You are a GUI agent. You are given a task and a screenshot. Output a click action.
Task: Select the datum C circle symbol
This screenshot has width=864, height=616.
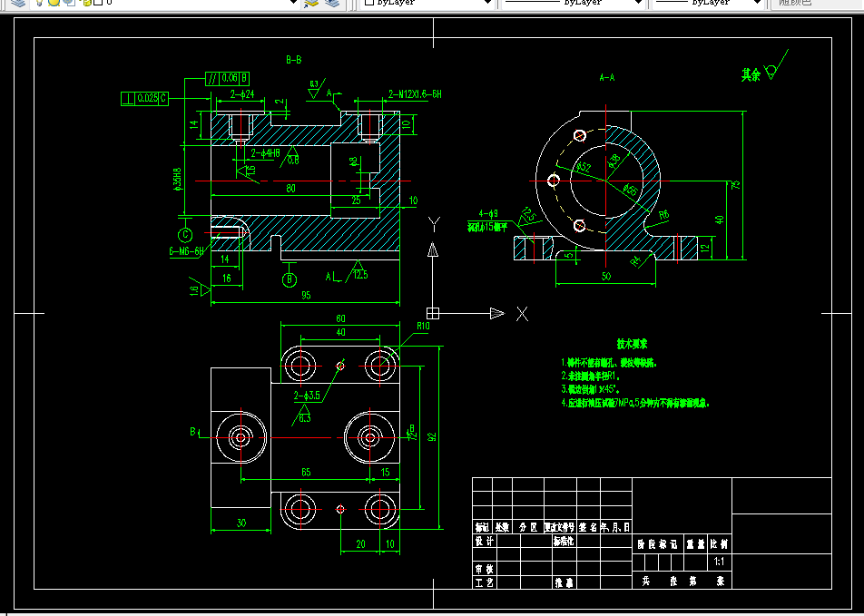(x=185, y=235)
